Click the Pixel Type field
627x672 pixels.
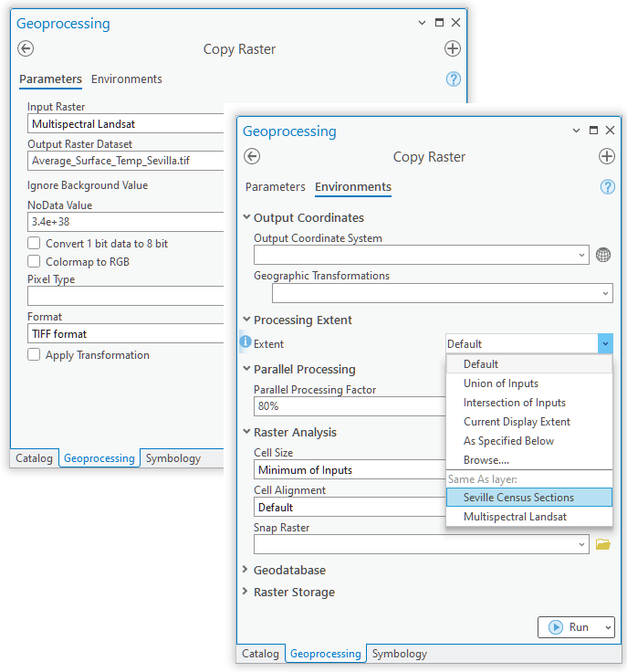click(x=125, y=296)
